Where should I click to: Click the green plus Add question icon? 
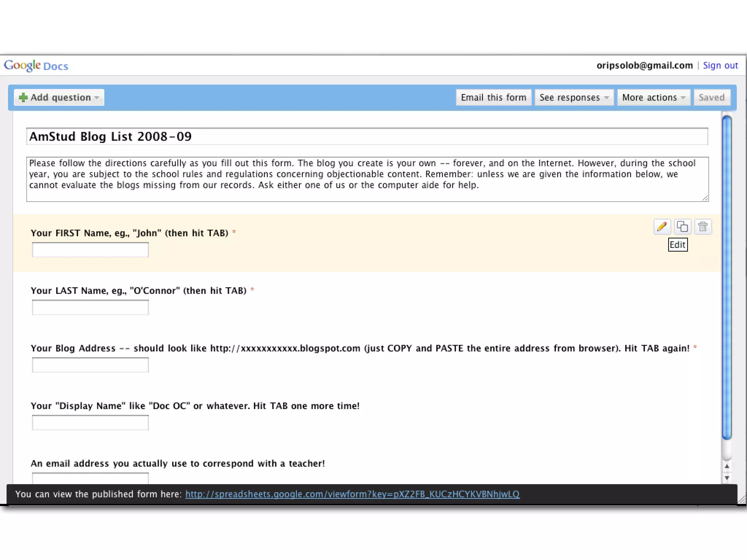coord(23,97)
